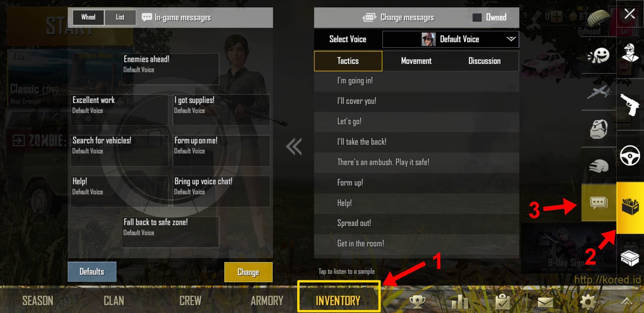Viewport: 644px width, 313px height.
Task: Open the mail envelope icon
Action: pyautogui.click(x=545, y=302)
